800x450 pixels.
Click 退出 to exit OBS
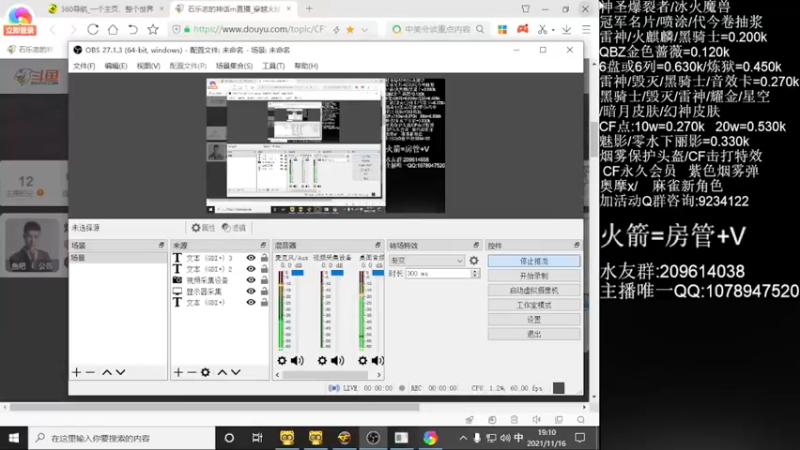tap(534, 334)
